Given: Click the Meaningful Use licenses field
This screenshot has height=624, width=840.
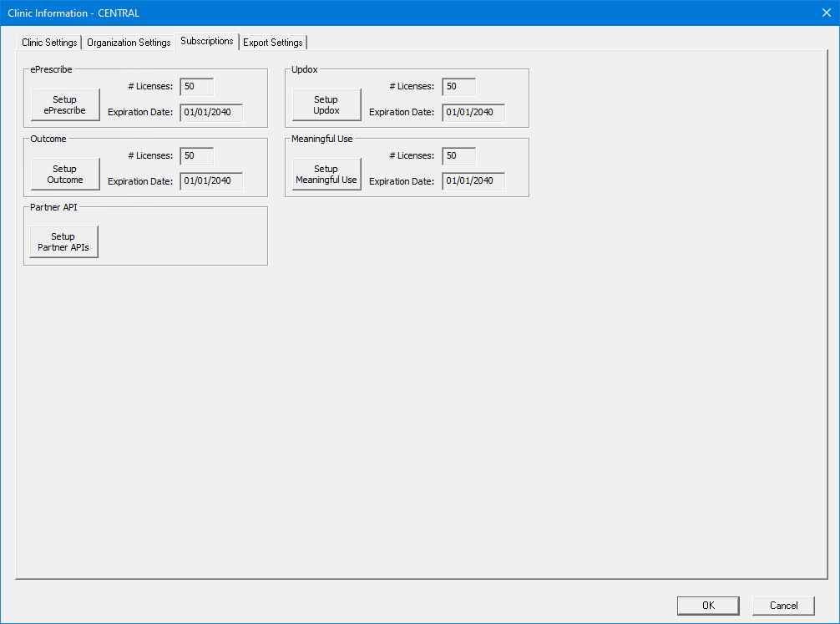Looking at the screenshot, I should 458,156.
